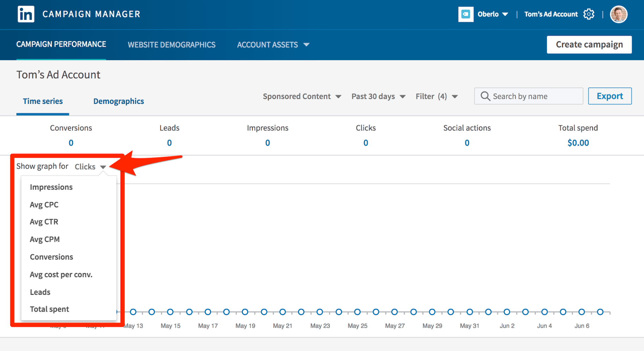The height and width of the screenshot is (351, 644).
Task: Open the Past 30 days dropdown
Action: pyautogui.click(x=378, y=96)
